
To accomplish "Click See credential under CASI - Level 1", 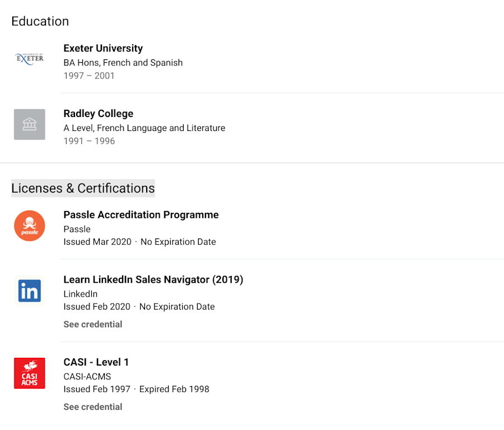I will (x=92, y=406).
